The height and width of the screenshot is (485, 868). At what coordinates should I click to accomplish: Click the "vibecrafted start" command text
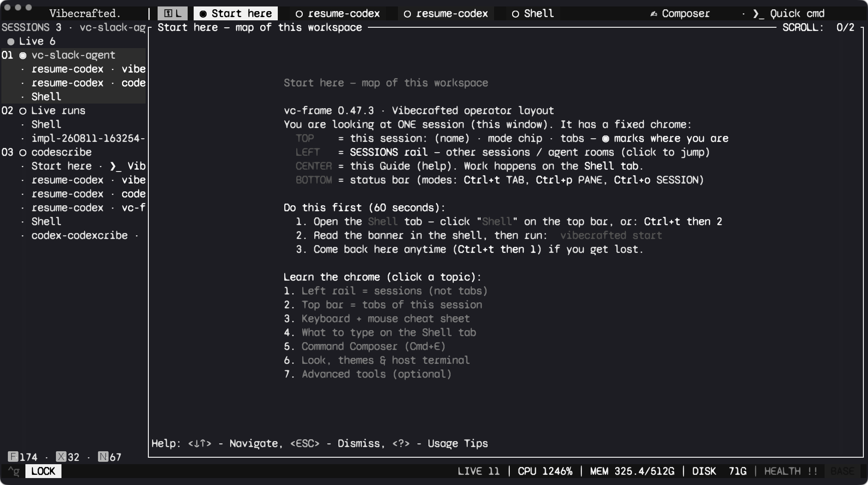611,235
